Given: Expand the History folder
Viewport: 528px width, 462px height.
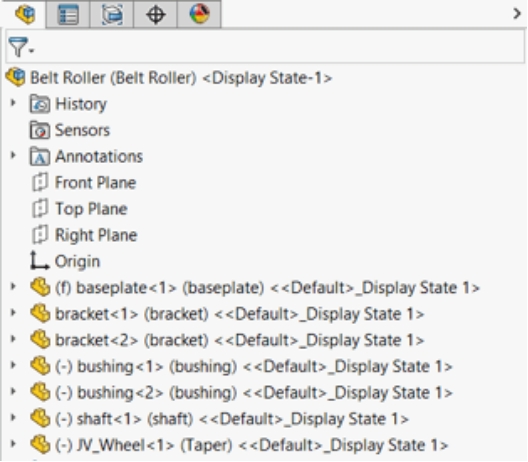Looking at the screenshot, I should tap(13, 103).
